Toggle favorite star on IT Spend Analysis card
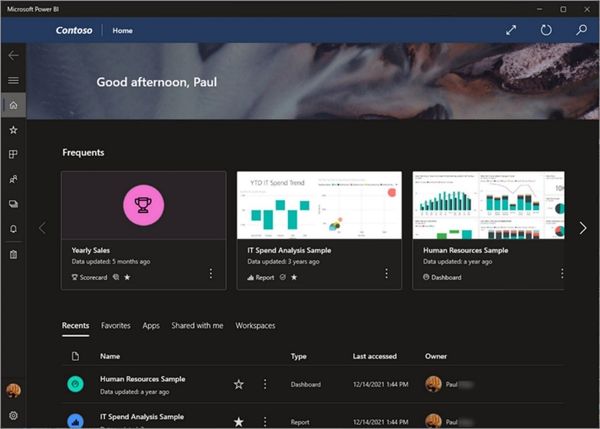Viewport: 600px width, 429px height. [294, 277]
